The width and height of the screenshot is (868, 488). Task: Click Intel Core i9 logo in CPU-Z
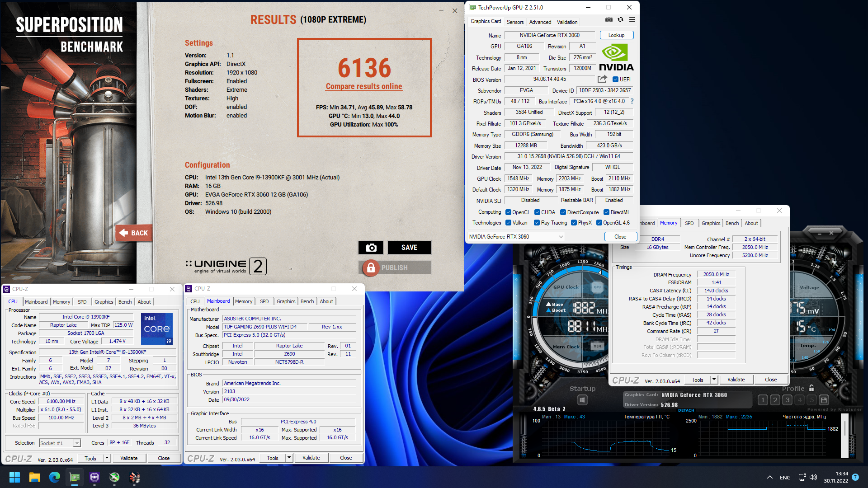[157, 328]
